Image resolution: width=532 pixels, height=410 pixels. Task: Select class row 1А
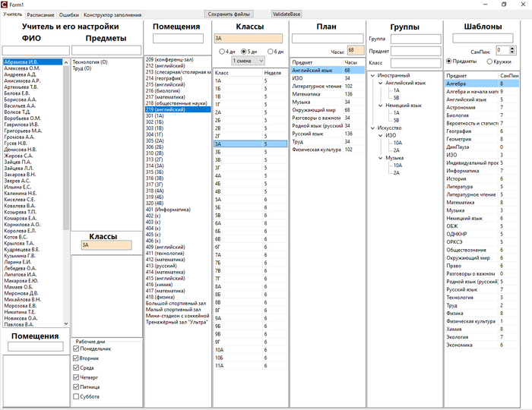tap(250, 80)
